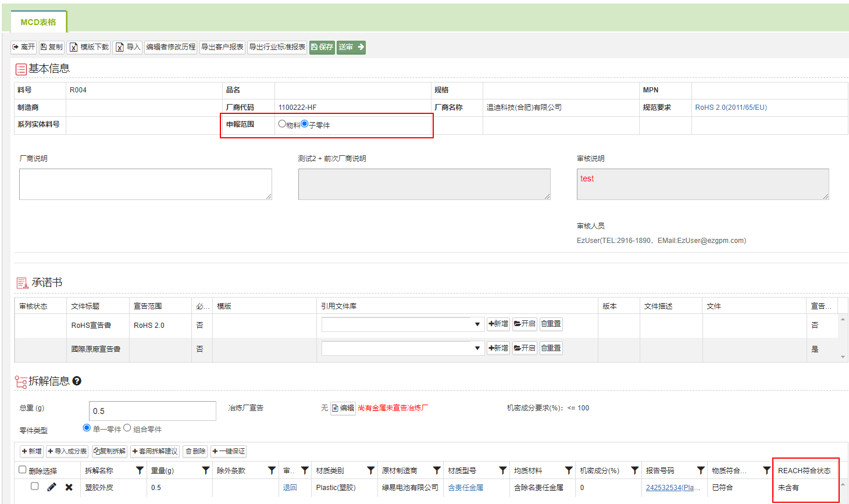Click the 含责任金属 link
This screenshot has width=849, height=504.
pyautogui.click(x=466, y=488)
